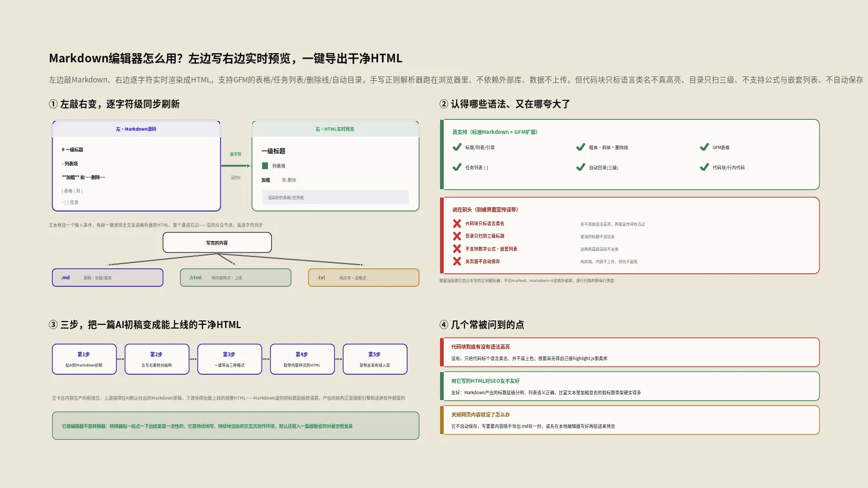The width and height of the screenshot is (868, 488).
Task: Click the 真支持（标准Markdown + GFM扩展）heading
Action: pyautogui.click(x=495, y=132)
